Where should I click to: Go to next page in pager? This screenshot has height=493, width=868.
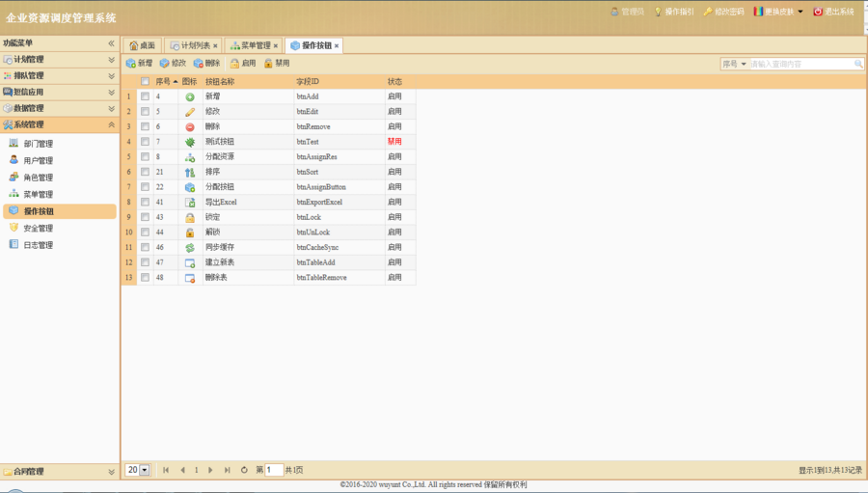(x=210, y=470)
